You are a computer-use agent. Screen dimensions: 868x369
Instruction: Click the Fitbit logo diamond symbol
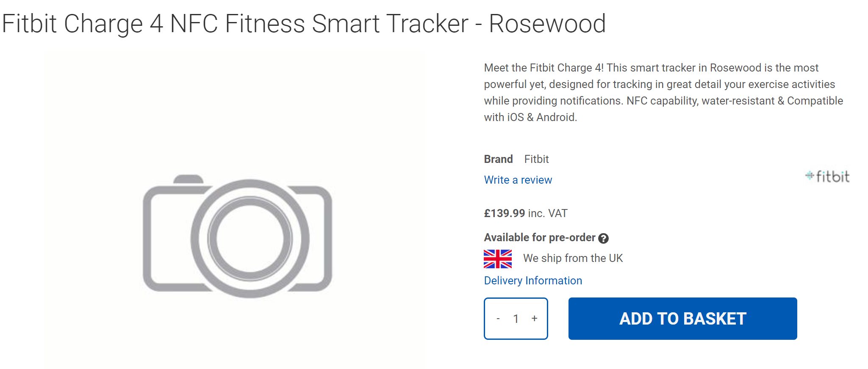coord(810,174)
